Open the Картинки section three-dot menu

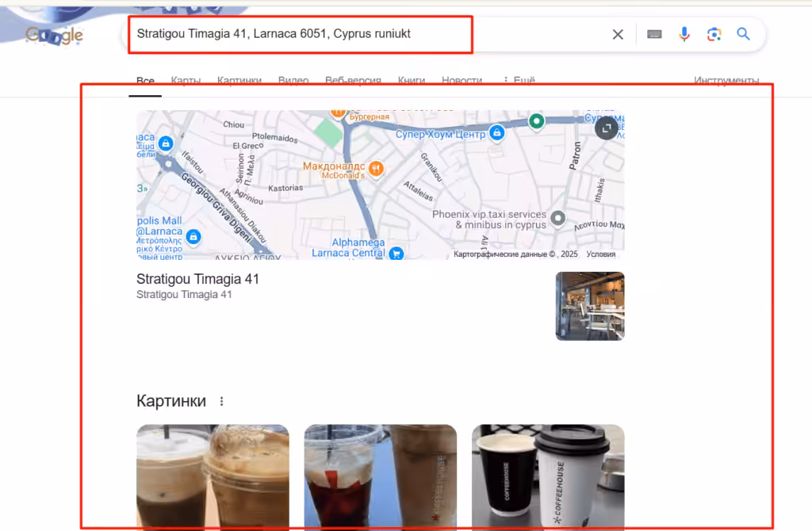coord(222,401)
